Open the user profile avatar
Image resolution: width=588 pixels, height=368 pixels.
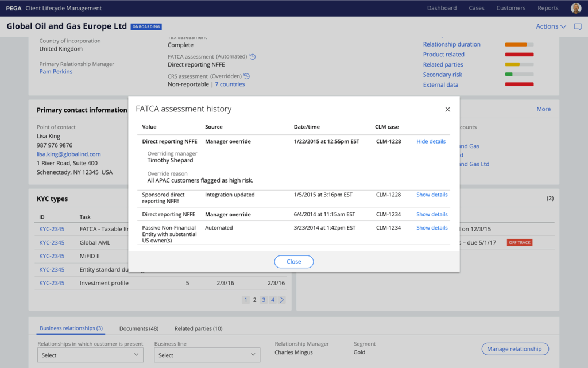(x=575, y=8)
